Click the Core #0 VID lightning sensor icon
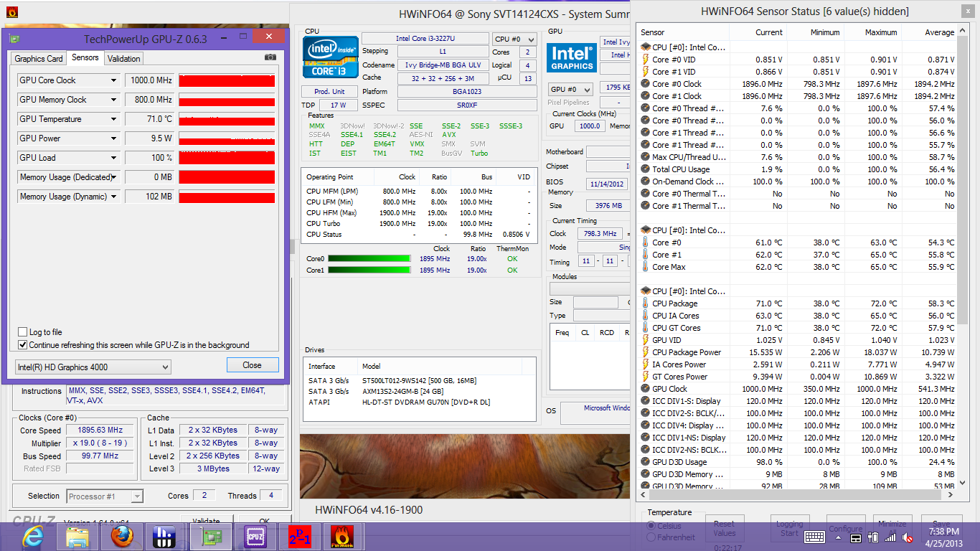Screen dimensions: 980x551 (x=646, y=60)
